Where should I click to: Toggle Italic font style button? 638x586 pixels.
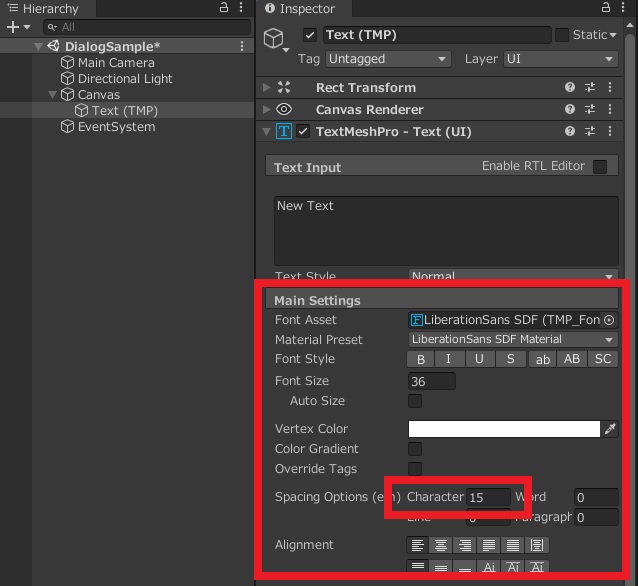tap(448, 359)
